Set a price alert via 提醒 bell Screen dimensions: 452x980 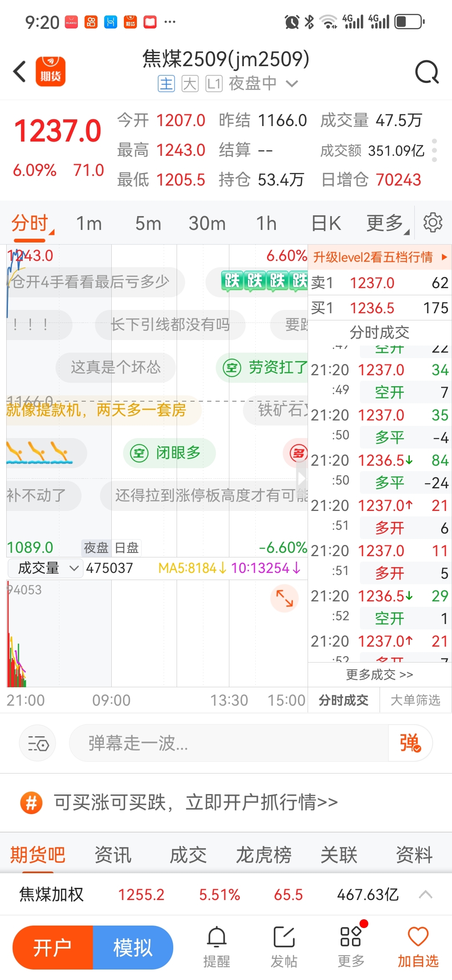click(x=217, y=946)
